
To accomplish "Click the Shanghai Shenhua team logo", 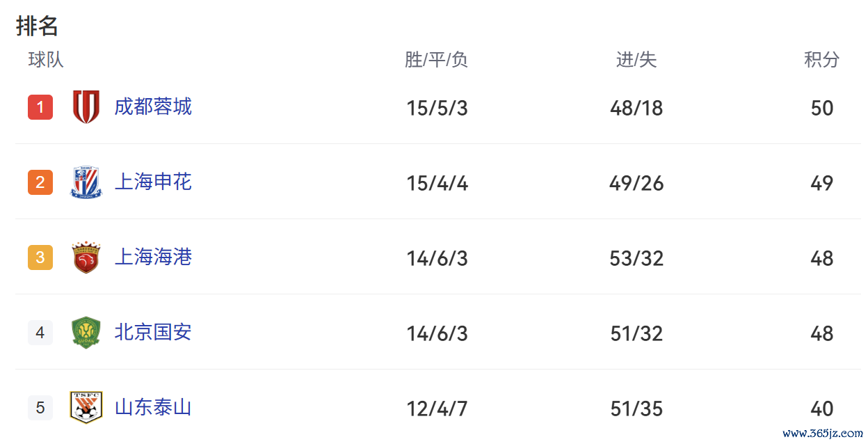I will (86, 182).
